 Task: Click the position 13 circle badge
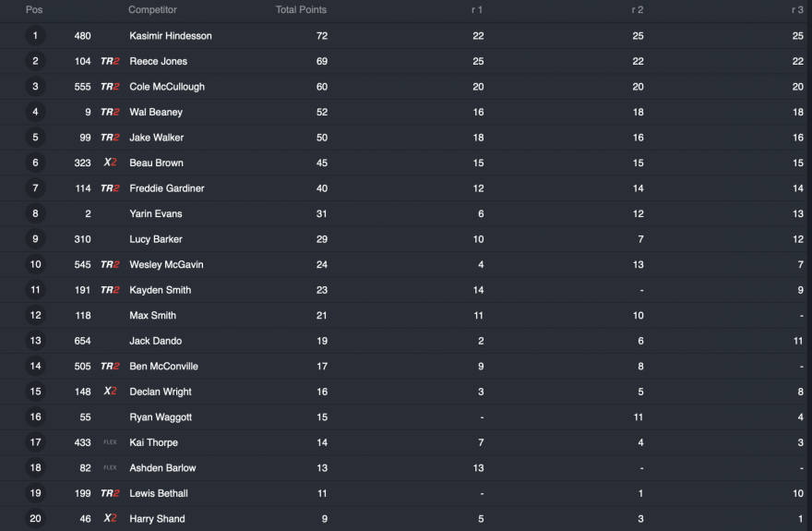tap(35, 341)
